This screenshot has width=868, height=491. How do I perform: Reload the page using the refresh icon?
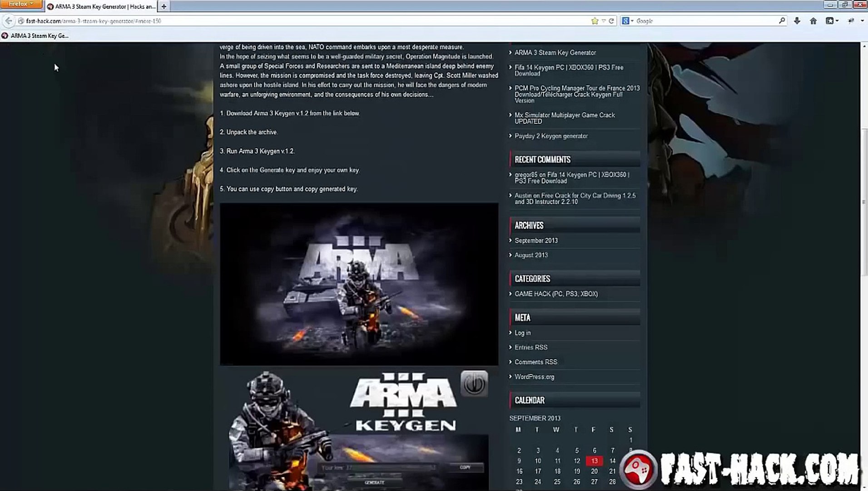[x=611, y=21]
